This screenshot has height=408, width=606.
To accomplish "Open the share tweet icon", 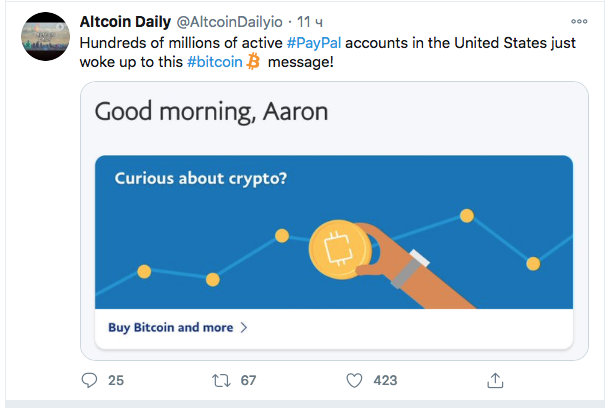I will pos(494,380).
